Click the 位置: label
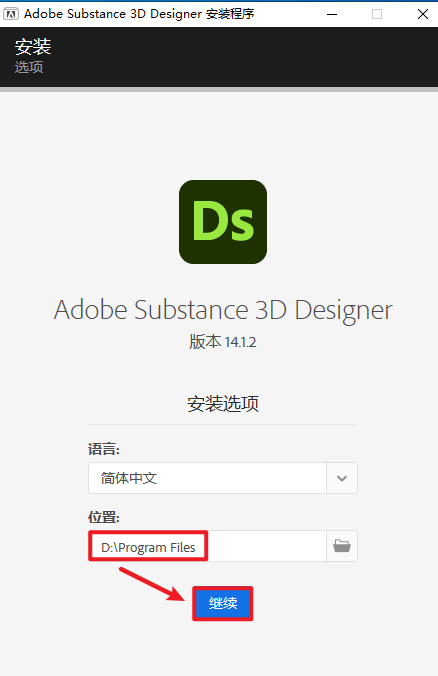This screenshot has width=438, height=676. [x=103, y=517]
